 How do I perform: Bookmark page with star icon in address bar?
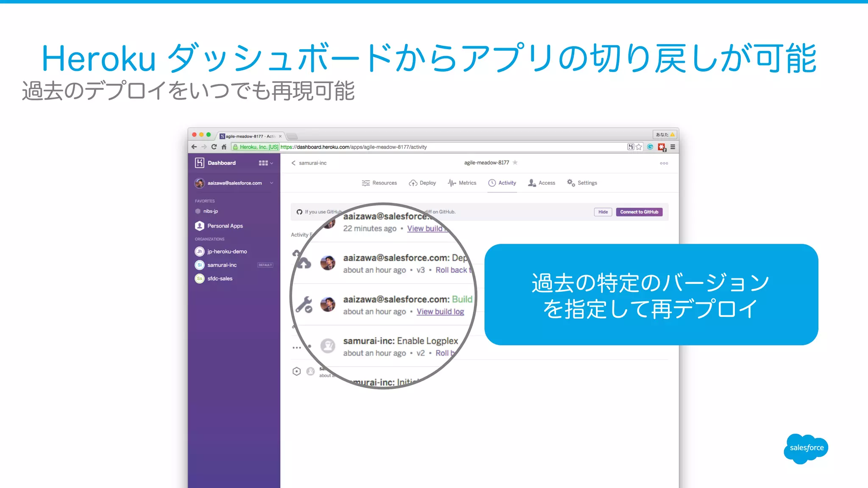coord(639,147)
